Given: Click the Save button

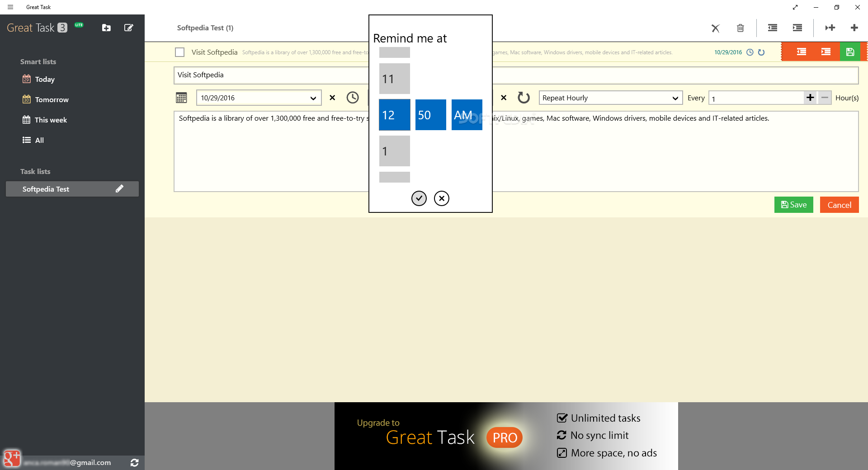Looking at the screenshot, I should 793,205.
